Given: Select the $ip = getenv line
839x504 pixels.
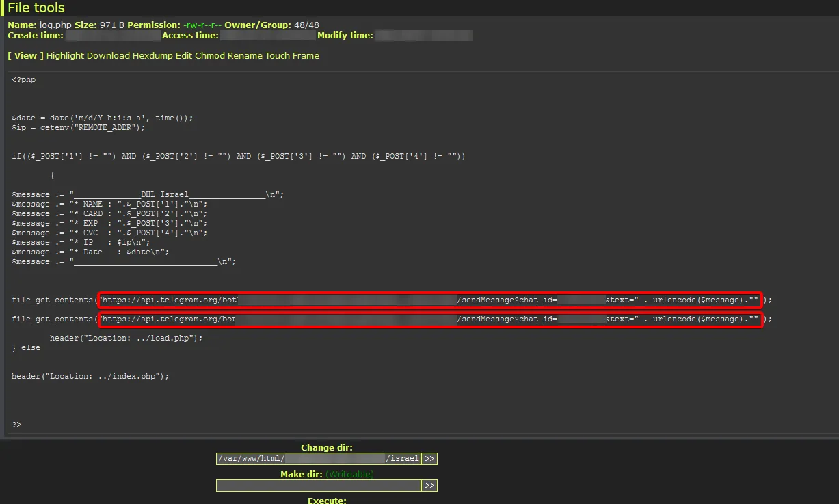Looking at the screenshot, I should (x=79, y=128).
